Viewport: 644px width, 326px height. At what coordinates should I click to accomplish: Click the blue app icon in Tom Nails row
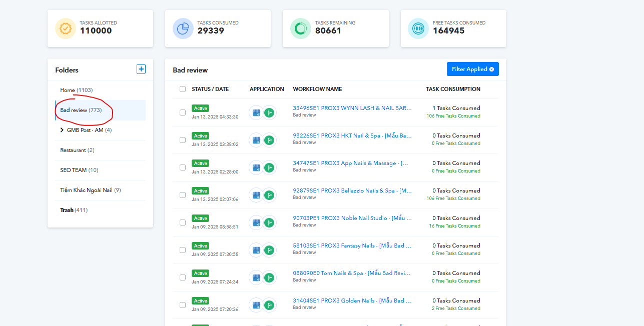pos(256,277)
